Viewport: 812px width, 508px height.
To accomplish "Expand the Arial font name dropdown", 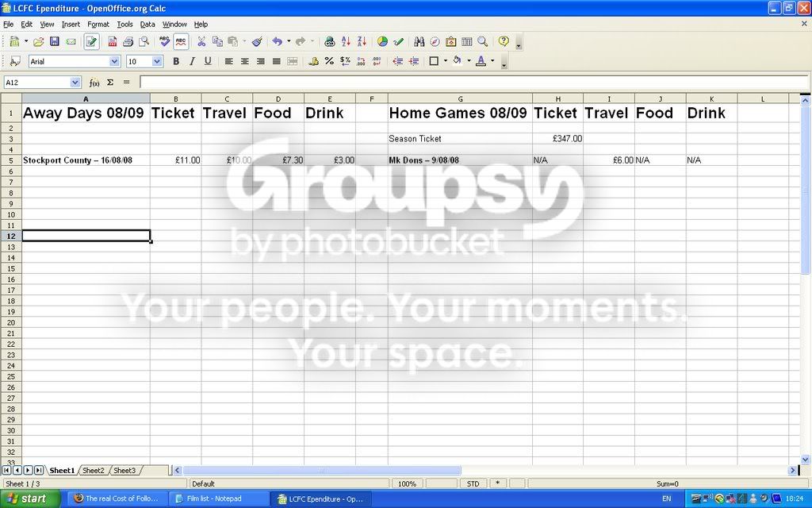I will (114, 61).
